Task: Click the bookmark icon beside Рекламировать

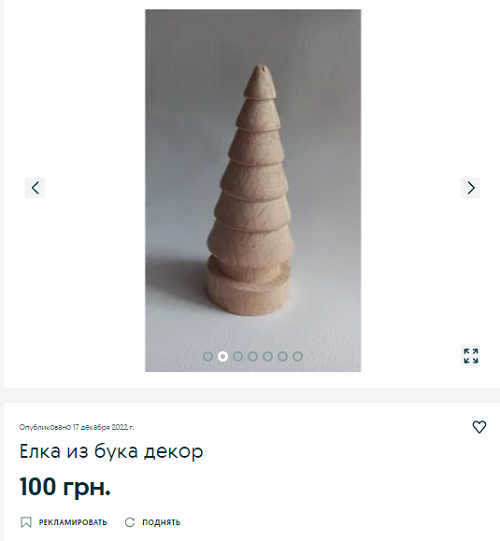Action: coord(26,522)
